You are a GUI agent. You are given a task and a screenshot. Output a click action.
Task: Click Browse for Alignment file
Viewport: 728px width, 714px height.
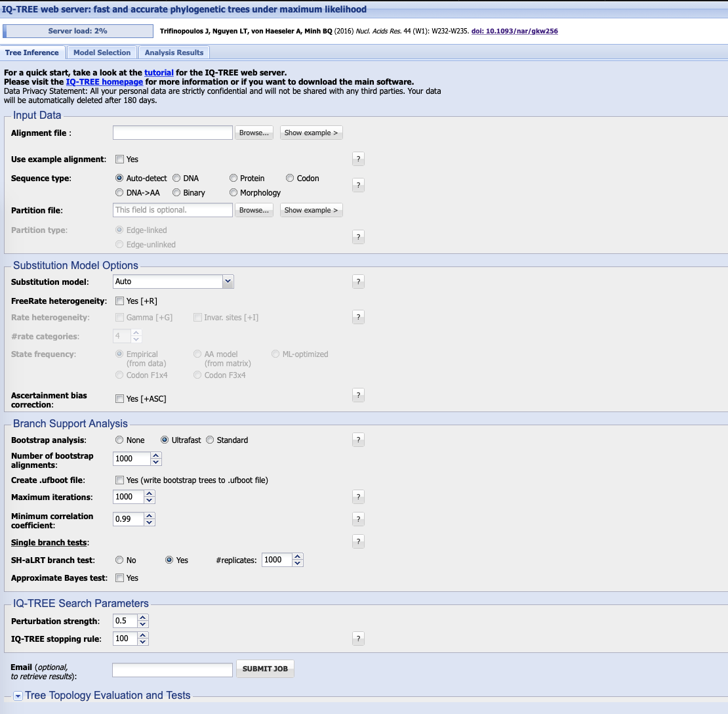point(254,133)
